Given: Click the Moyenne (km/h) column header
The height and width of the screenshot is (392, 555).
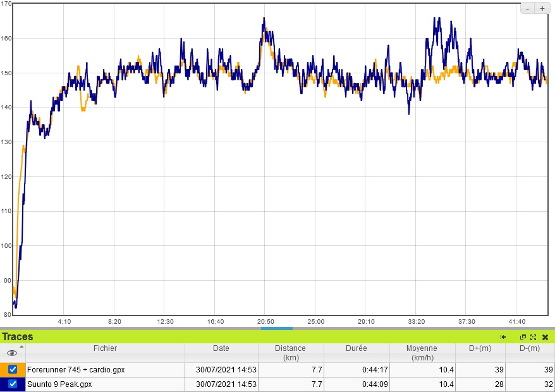Looking at the screenshot, I should tap(422, 353).
